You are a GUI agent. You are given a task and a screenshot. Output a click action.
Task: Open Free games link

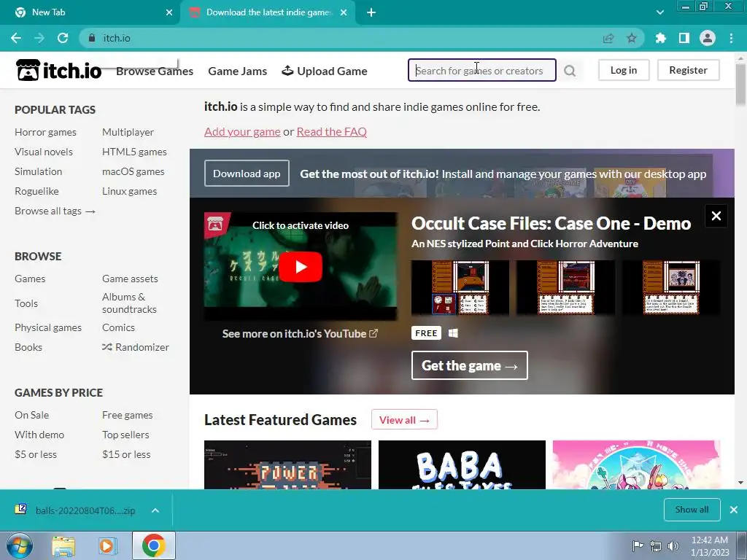(x=127, y=415)
